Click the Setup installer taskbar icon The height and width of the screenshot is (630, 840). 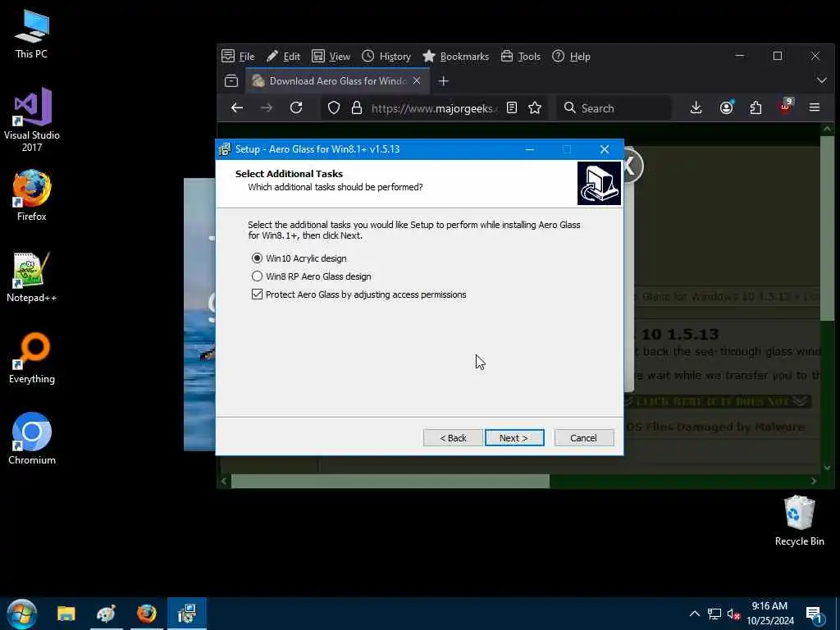(x=187, y=614)
